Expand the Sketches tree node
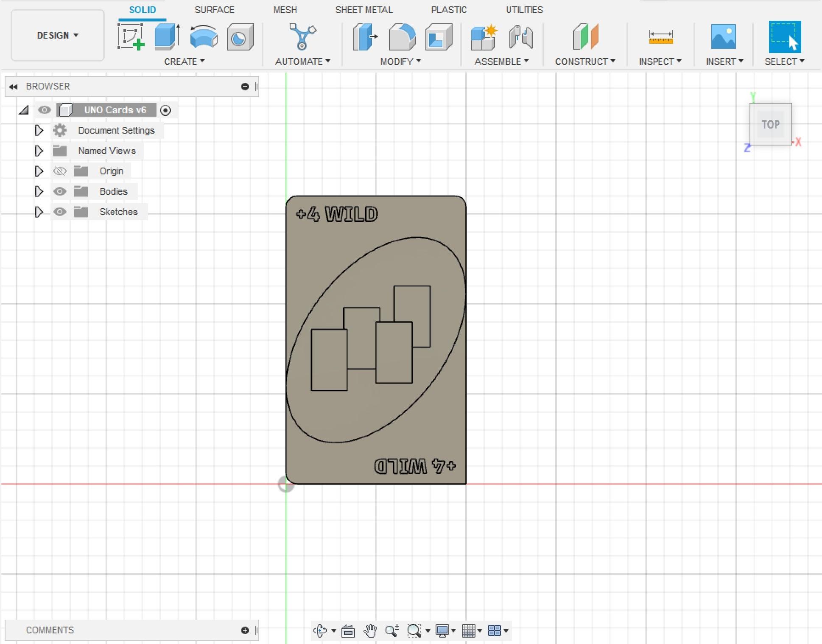 pos(39,212)
